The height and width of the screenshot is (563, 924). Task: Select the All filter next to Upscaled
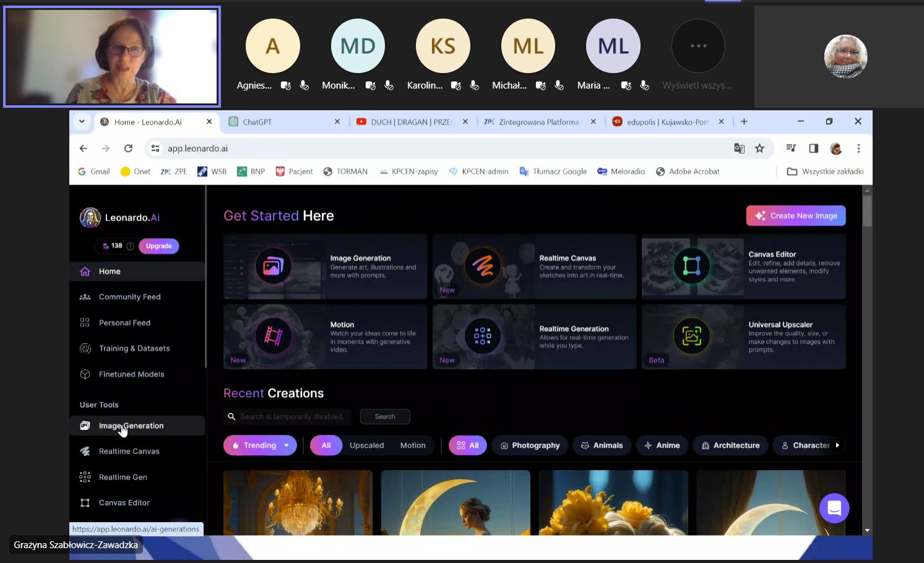coord(326,445)
